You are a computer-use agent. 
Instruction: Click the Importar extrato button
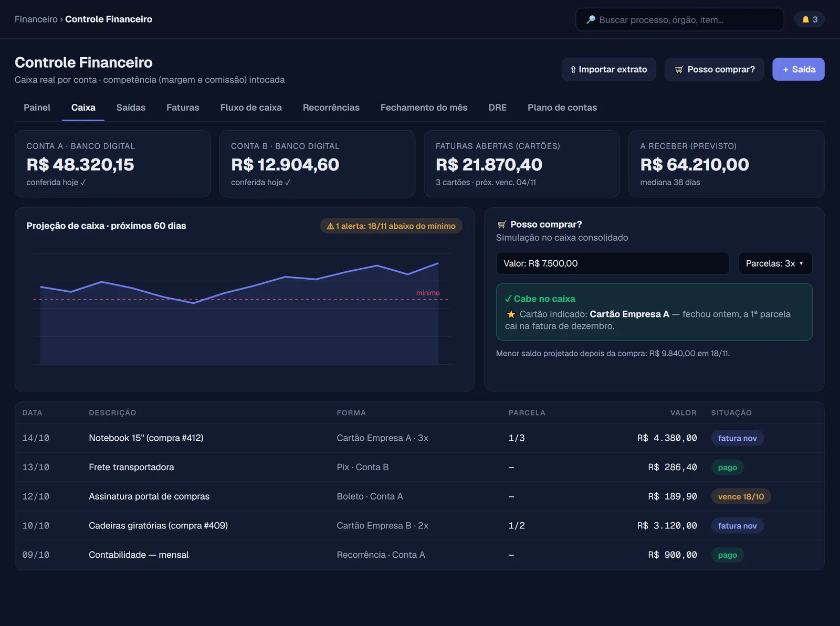pyautogui.click(x=608, y=69)
